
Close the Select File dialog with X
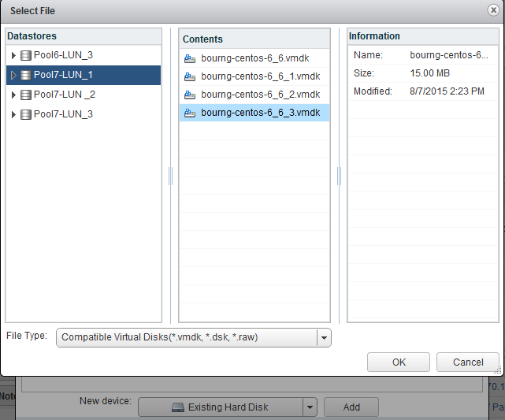(x=493, y=10)
